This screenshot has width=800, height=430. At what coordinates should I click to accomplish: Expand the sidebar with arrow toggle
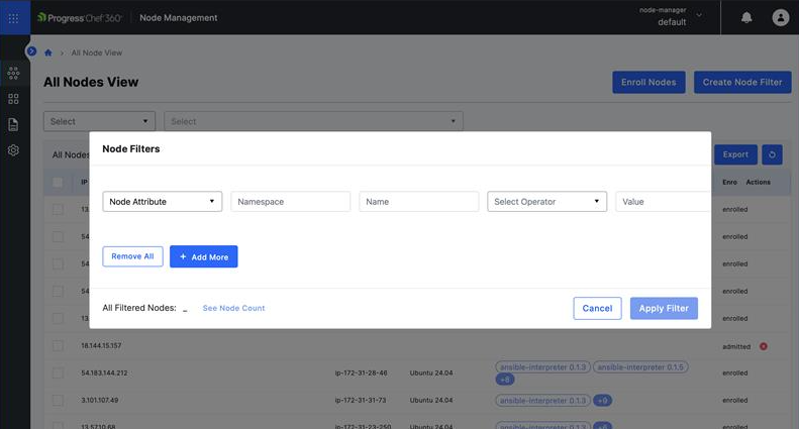pyautogui.click(x=31, y=51)
